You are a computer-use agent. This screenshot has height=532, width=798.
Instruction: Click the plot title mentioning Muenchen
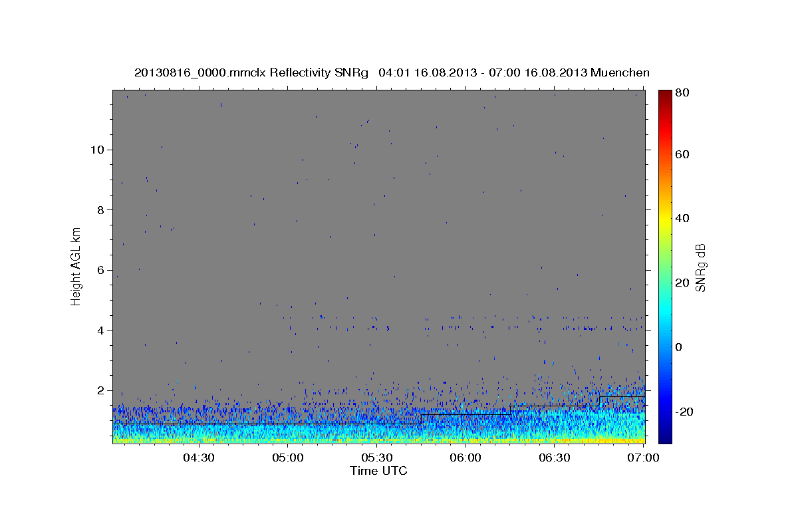[392, 72]
